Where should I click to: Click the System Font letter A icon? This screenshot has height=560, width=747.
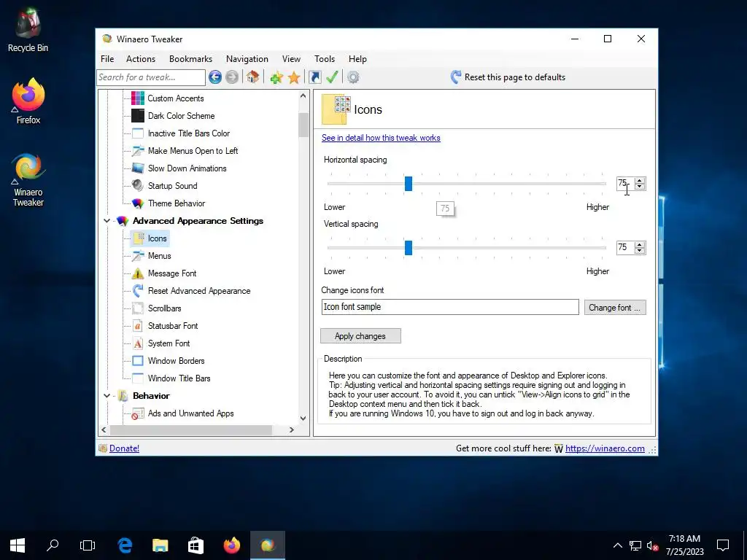click(138, 343)
